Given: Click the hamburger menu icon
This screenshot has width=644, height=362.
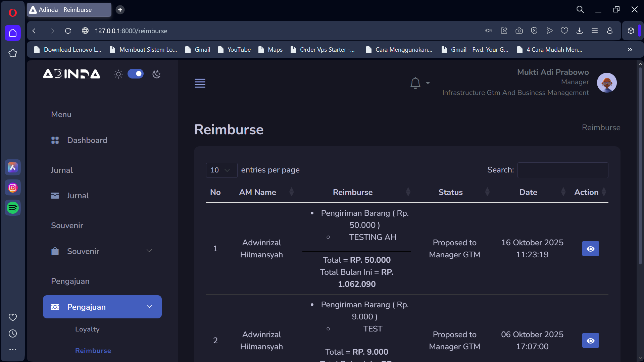Looking at the screenshot, I should (200, 83).
